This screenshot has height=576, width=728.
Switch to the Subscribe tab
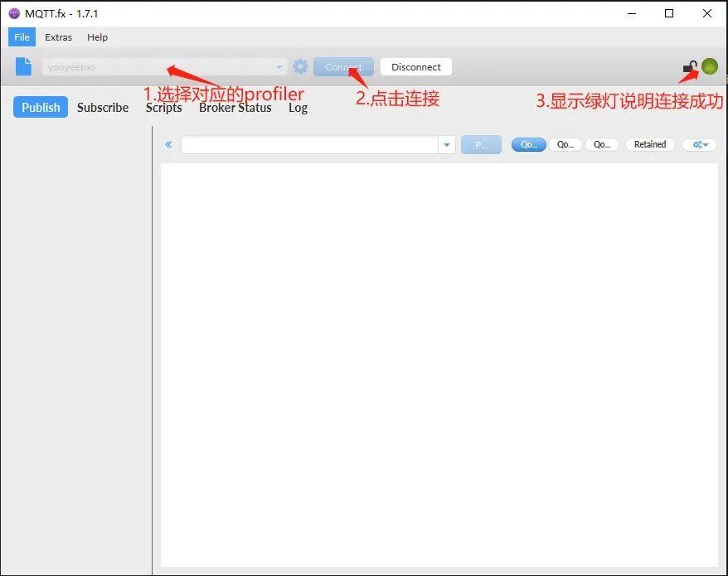[x=103, y=107]
